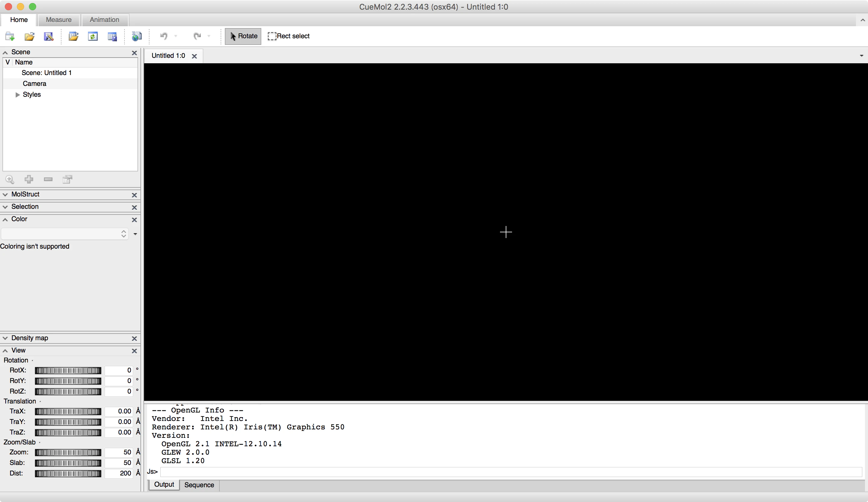This screenshot has height=502, width=868.
Task: Click the minus remove icon below Scene list
Action: 48,179
